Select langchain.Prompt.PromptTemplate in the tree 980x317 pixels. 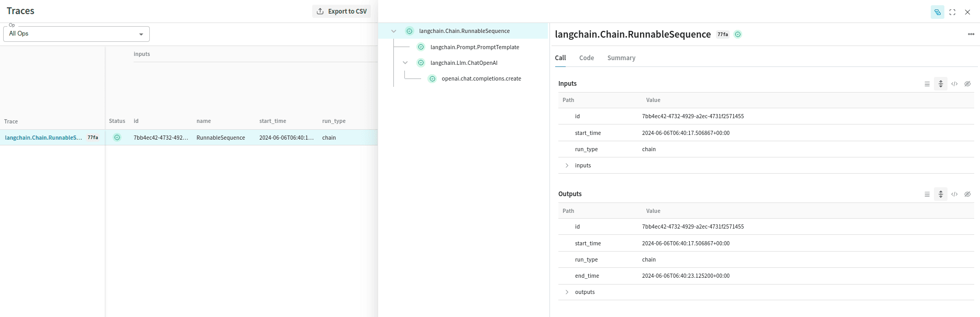pyautogui.click(x=475, y=47)
